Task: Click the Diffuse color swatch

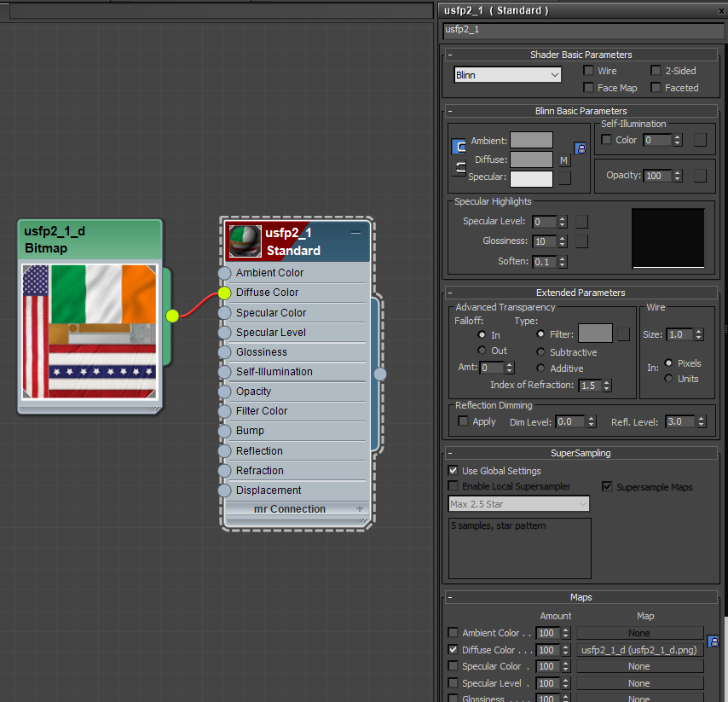Action: 531,160
